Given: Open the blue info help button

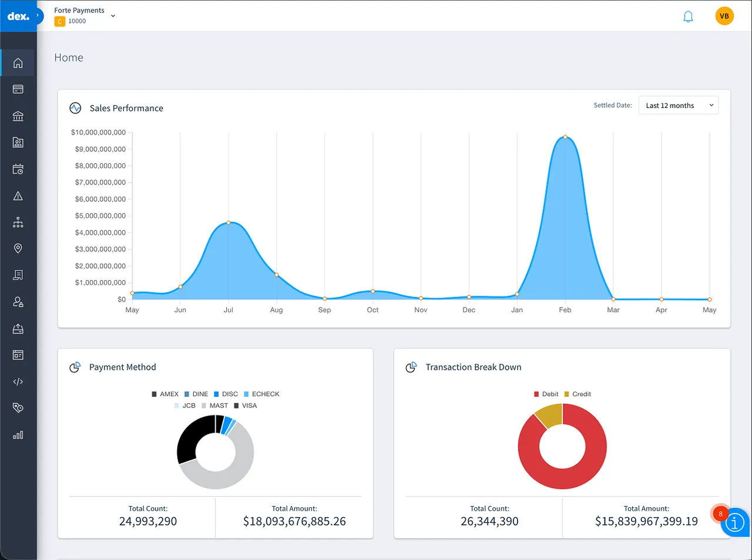Looking at the screenshot, I should click(x=734, y=522).
